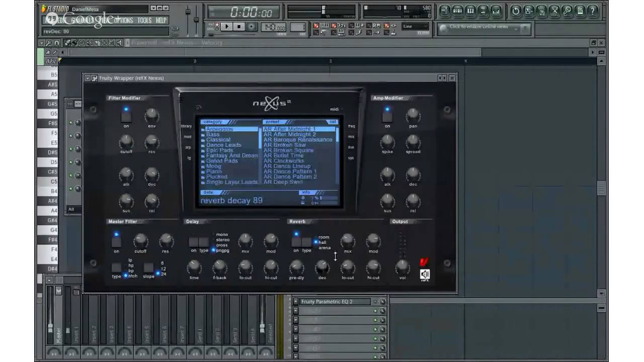
Task: Open the Nexus freq page
Action: 351,126
